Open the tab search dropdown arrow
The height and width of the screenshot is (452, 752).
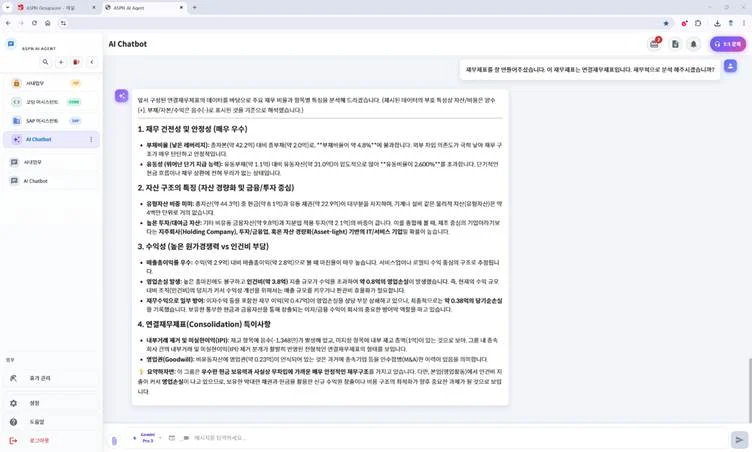tap(7, 8)
